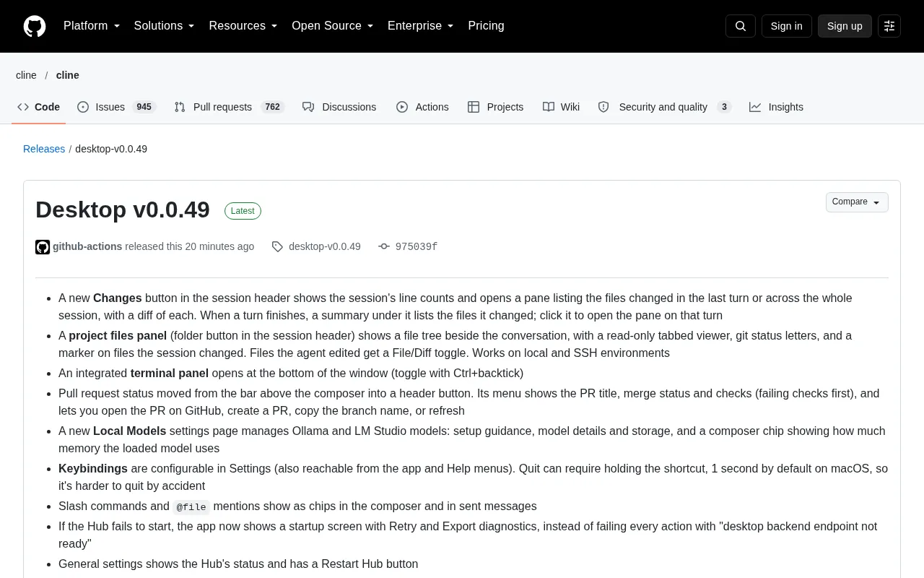Viewport: 924px width, 578px height.
Task: Open the Issues tab
Action: [117, 107]
